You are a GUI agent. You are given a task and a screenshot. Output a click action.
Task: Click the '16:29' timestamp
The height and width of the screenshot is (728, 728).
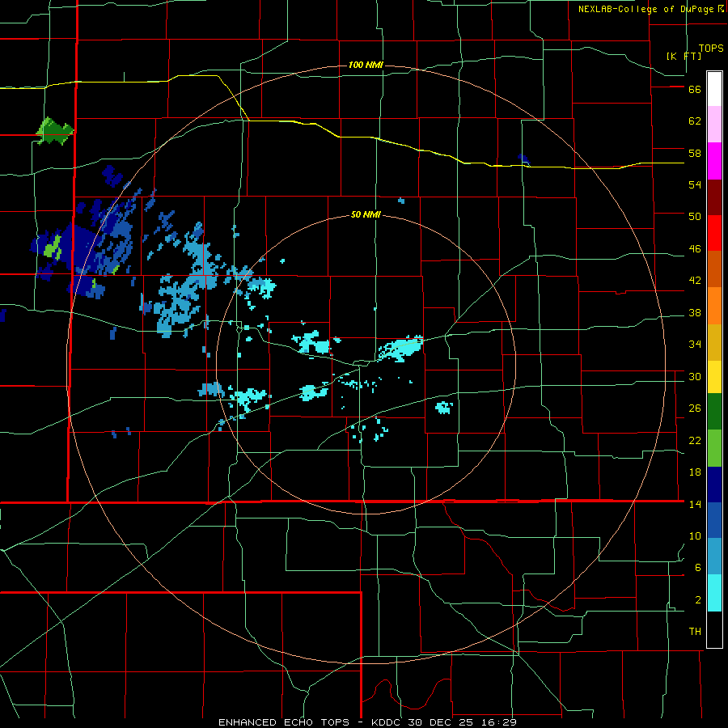click(x=499, y=722)
